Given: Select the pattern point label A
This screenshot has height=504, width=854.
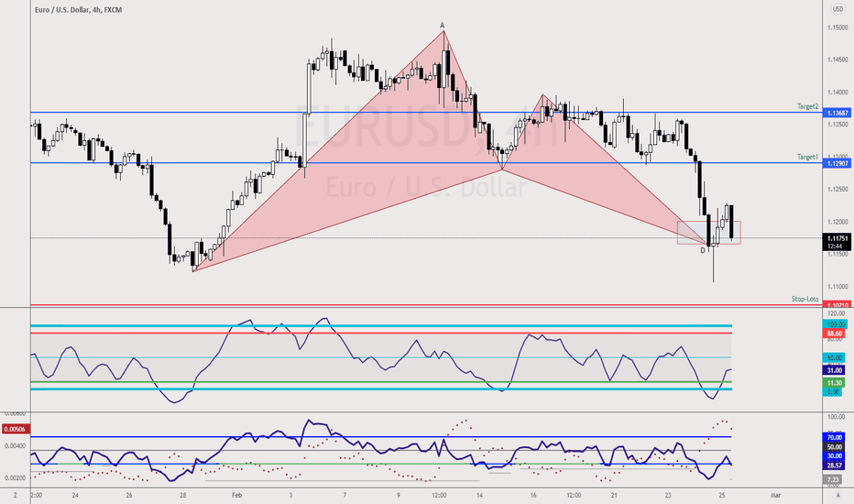Looking at the screenshot, I should (443, 25).
